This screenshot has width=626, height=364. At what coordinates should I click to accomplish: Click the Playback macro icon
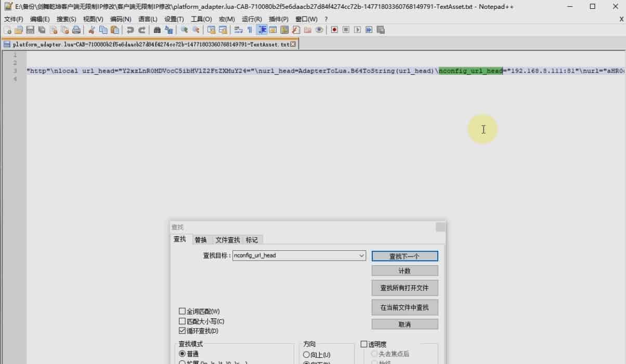(357, 30)
